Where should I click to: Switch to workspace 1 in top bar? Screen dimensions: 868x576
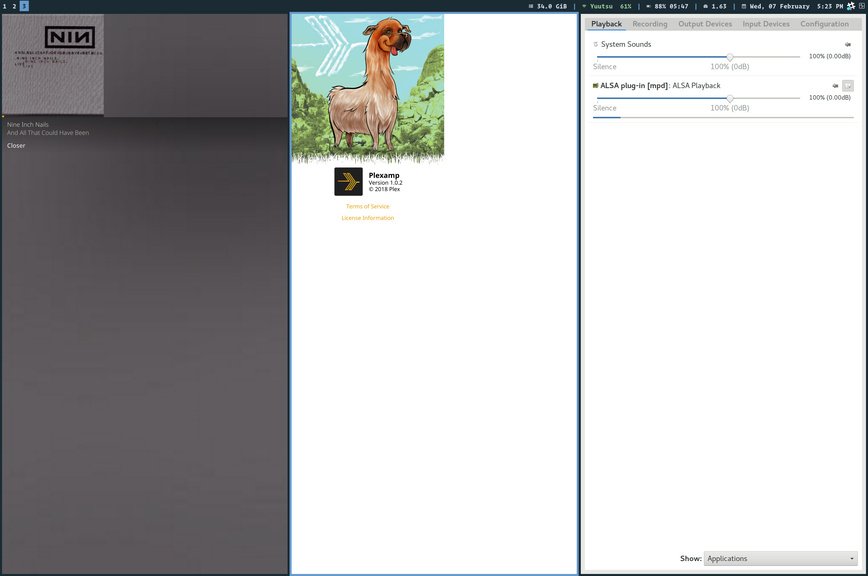(x=4, y=6)
